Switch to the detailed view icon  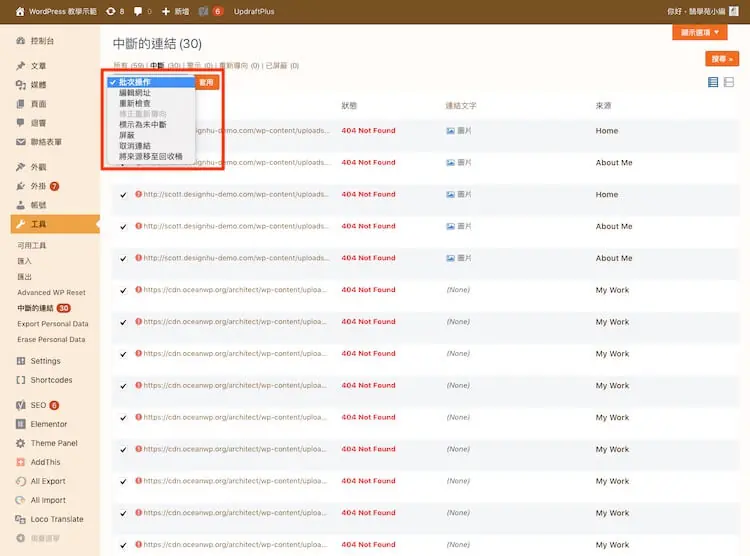point(729,82)
